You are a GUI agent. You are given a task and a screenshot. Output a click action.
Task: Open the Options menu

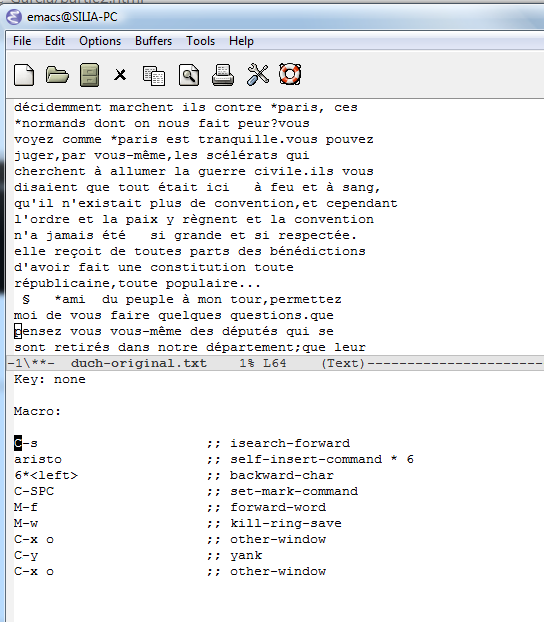pyautogui.click(x=100, y=41)
